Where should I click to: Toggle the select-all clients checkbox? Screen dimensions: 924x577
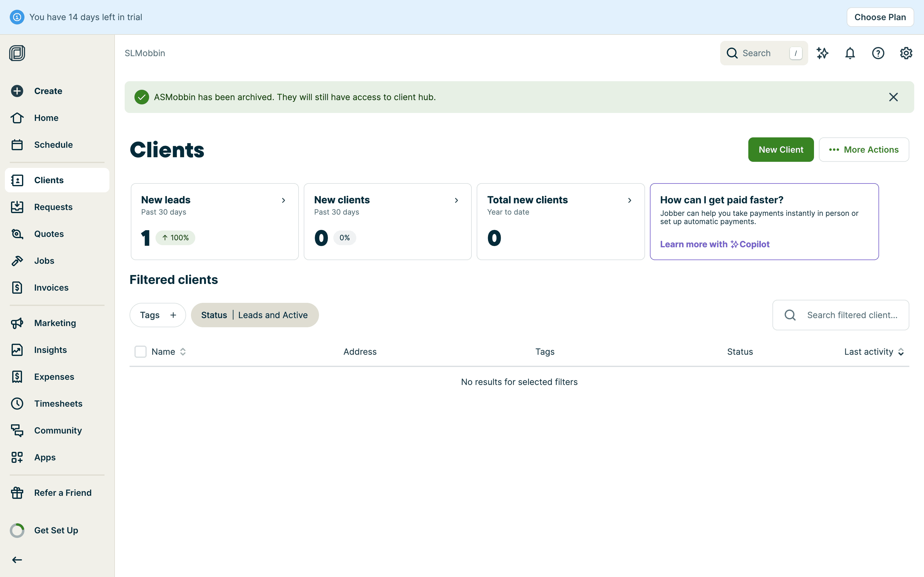tap(141, 351)
